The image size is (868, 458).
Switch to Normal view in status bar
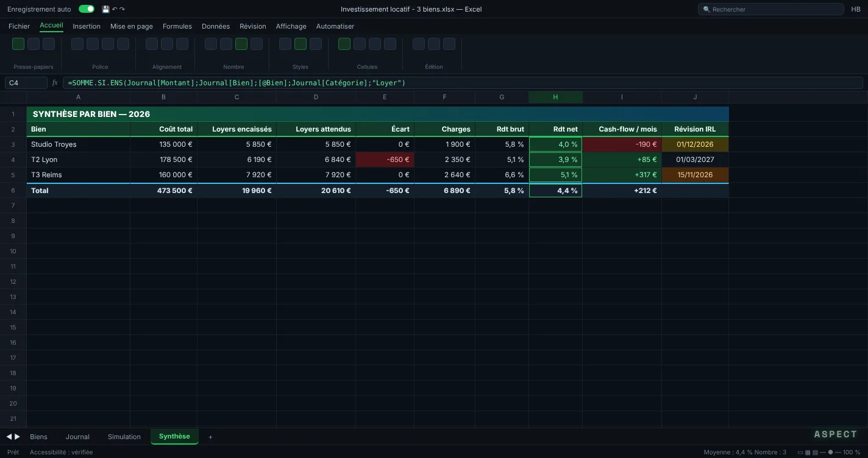point(800,453)
